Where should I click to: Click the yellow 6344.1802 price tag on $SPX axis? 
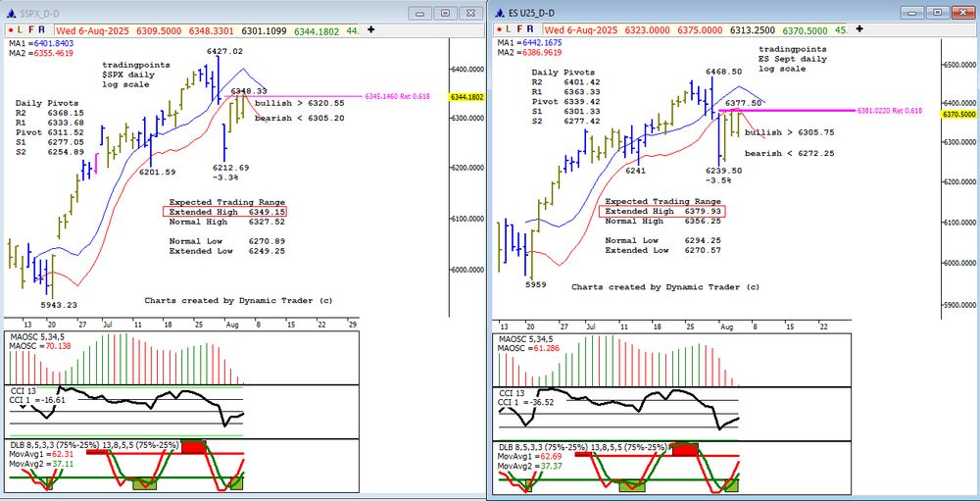466,97
